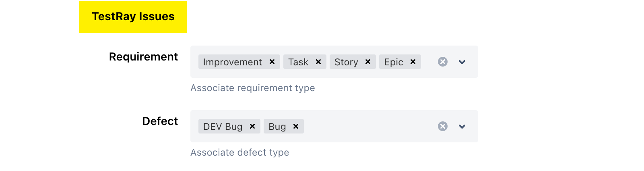Click the Improvement tag label
644x171 pixels.
tap(232, 62)
